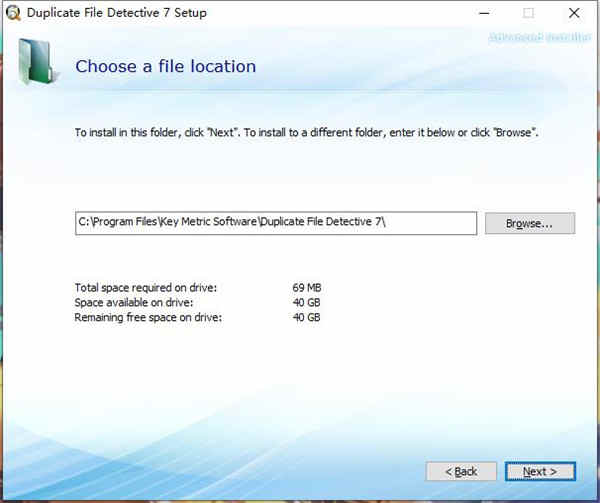Select the '69 MB' required space value
This screenshot has width=600, height=503.
pos(307,287)
